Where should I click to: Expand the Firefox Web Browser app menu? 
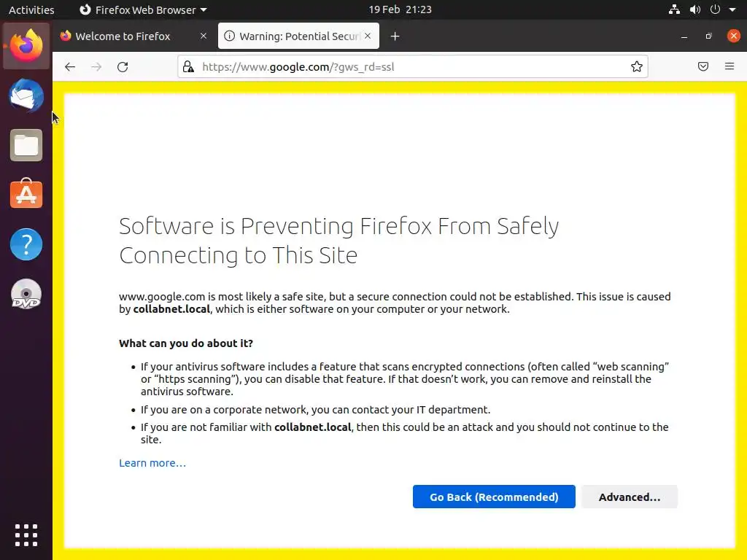point(143,10)
